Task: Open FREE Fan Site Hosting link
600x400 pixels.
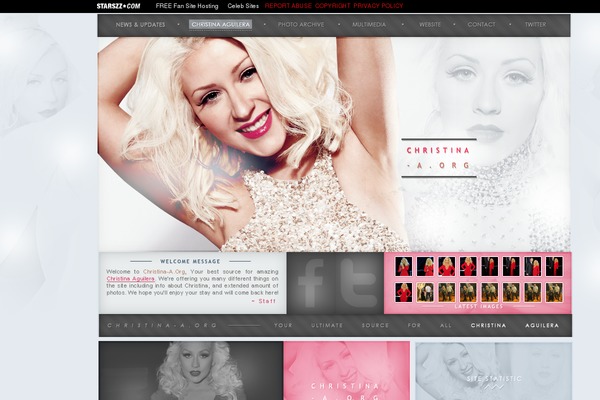Action: pyautogui.click(x=187, y=6)
